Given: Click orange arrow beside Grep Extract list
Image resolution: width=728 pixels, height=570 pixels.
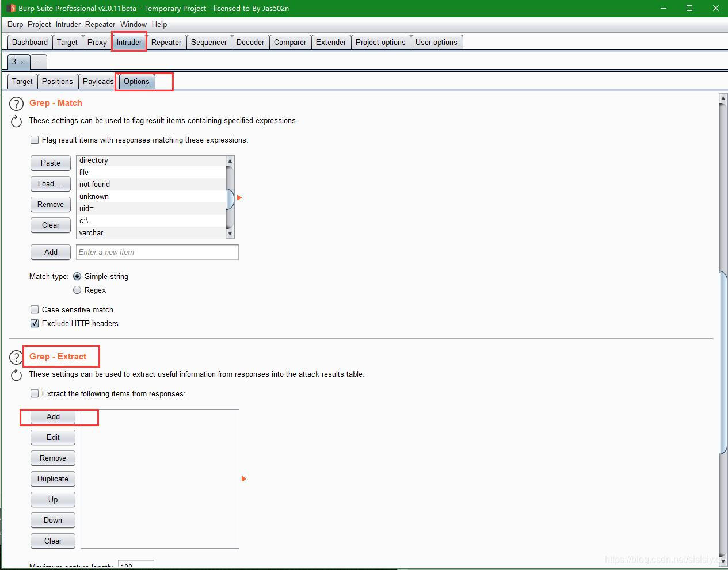Looking at the screenshot, I should pyautogui.click(x=244, y=479).
